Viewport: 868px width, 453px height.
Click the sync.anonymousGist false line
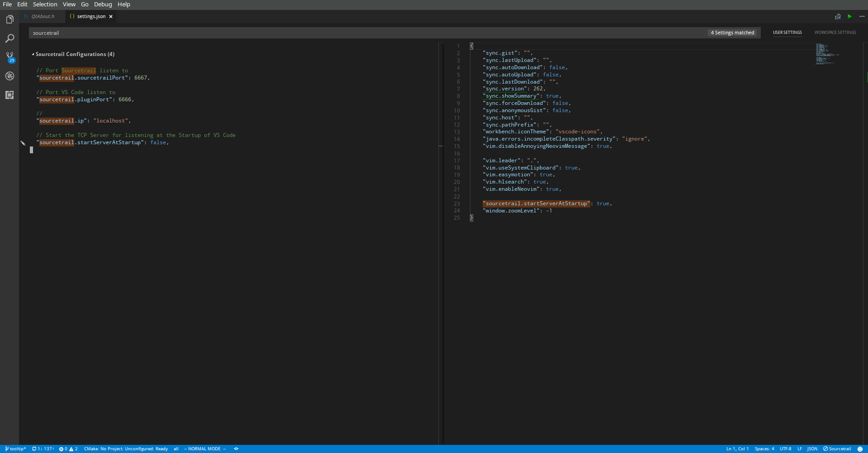coord(526,110)
